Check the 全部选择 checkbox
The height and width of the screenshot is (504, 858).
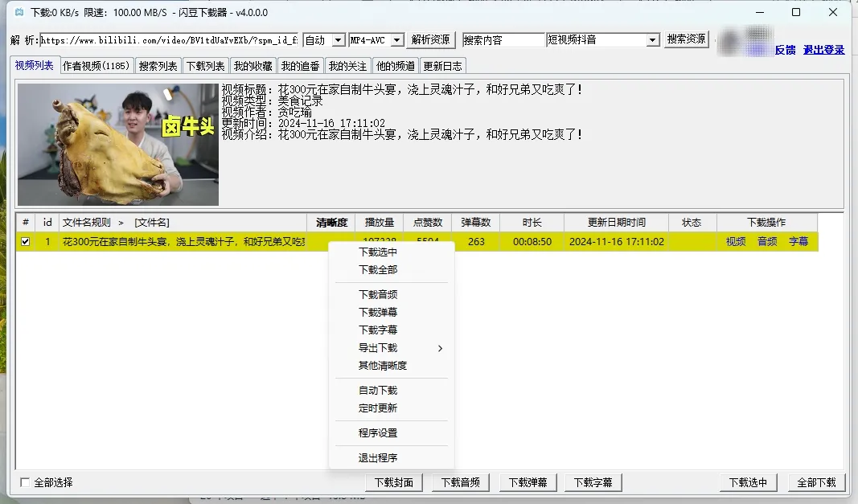coord(25,482)
